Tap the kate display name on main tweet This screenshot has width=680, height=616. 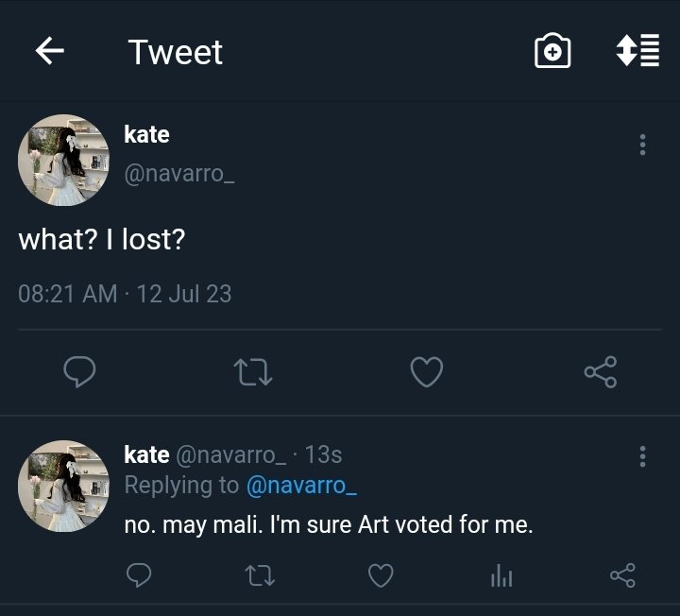coord(146,134)
